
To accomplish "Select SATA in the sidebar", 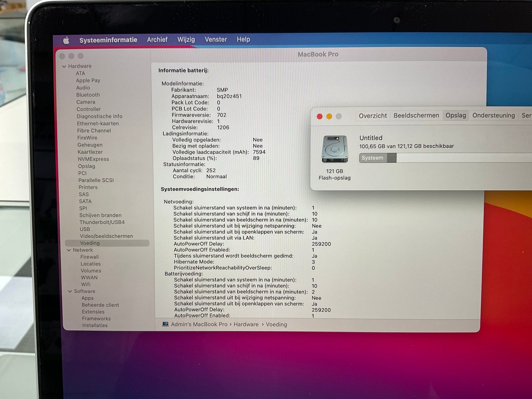I will pyautogui.click(x=85, y=201).
